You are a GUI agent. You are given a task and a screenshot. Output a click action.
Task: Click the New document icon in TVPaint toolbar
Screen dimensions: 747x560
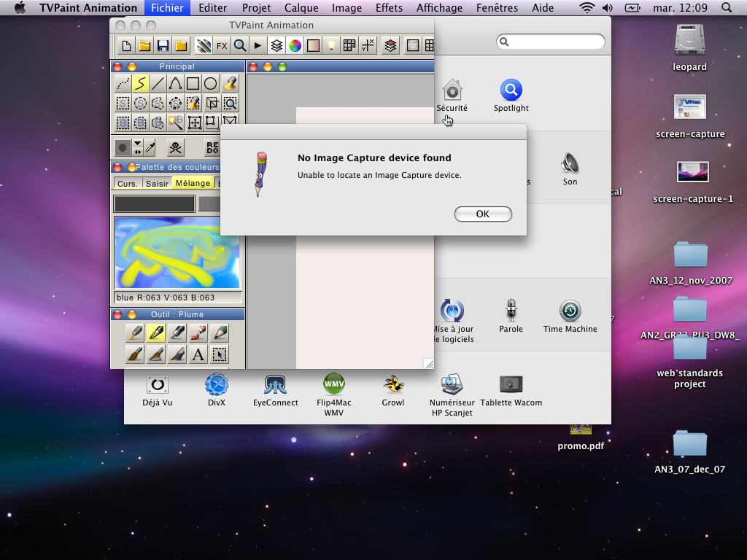tap(126, 46)
